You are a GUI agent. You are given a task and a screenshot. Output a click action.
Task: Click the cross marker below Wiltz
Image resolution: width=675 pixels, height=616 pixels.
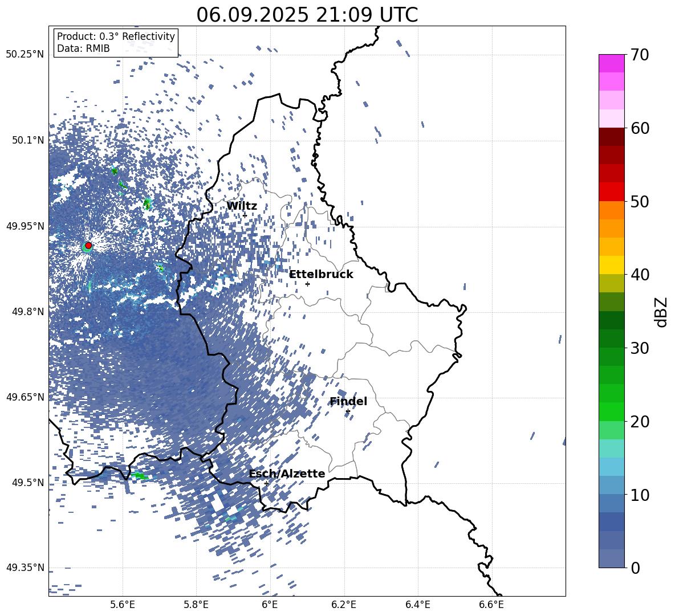(x=245, y=215)
